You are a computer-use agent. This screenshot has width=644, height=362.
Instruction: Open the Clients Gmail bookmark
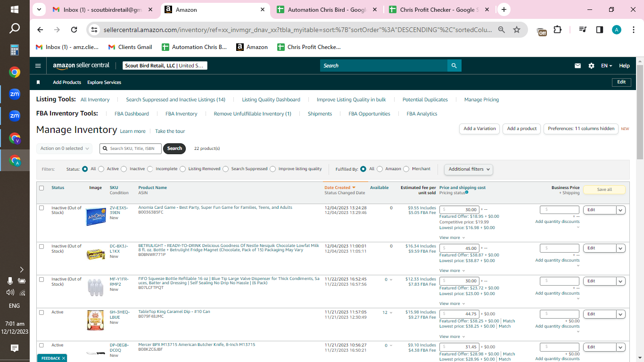pyautogui.click(x=130, y=47)
